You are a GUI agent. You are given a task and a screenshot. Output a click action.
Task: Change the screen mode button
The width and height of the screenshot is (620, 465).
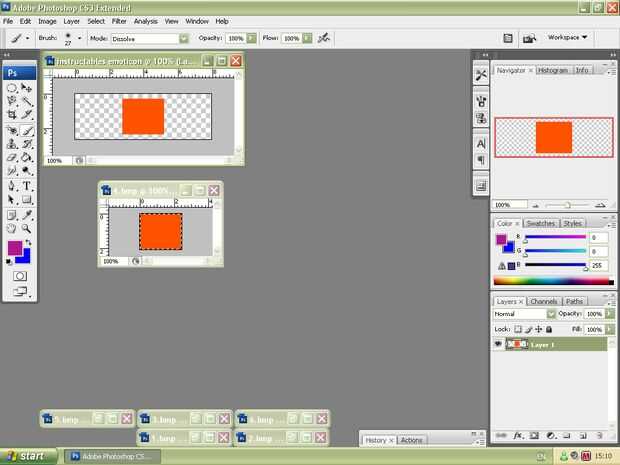(x=20, y=292)
